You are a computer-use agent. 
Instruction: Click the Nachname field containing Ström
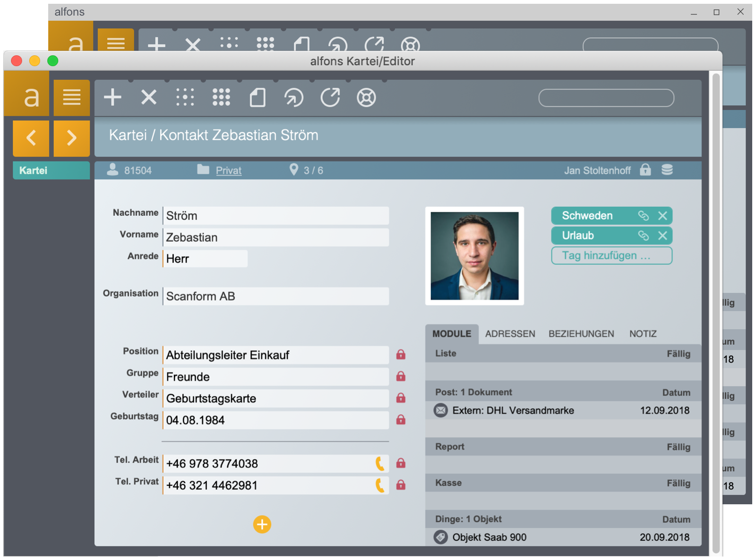[276, 216]
